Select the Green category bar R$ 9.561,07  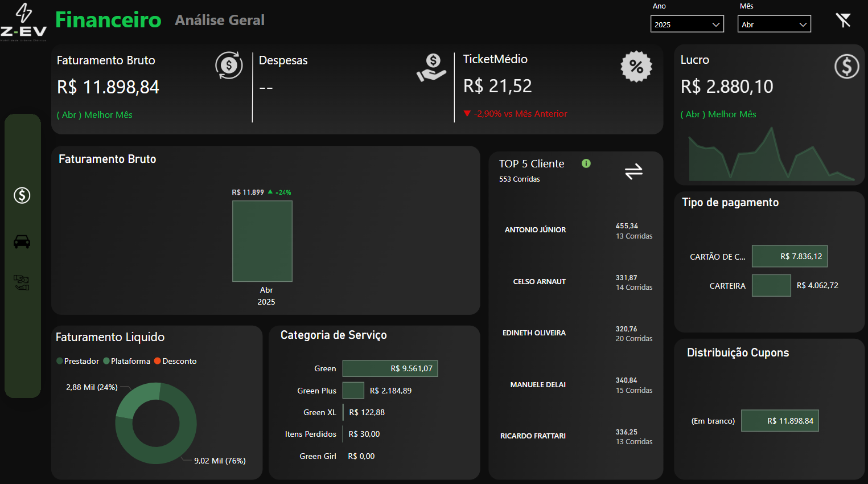pos(390,368)
